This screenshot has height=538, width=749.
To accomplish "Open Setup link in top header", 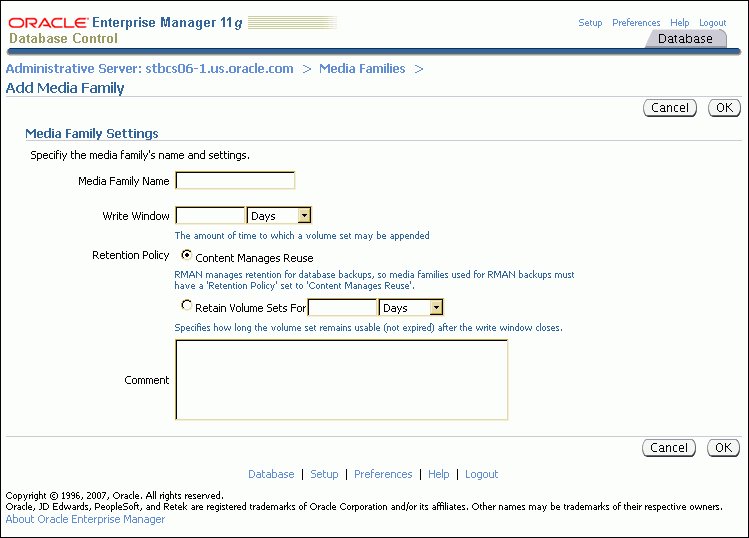I will tap(590, 22).
